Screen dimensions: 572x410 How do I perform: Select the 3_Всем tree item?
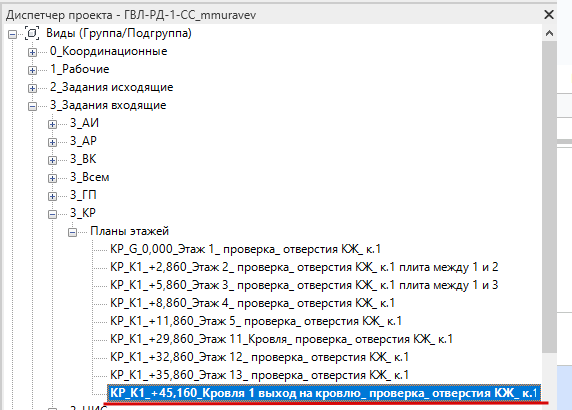[90, 177]
